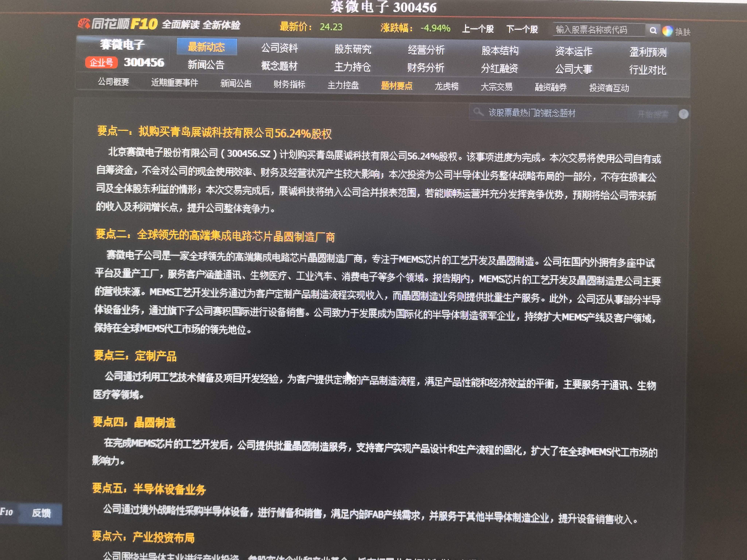
Task: Open 融资融券 sub-tab
Action: [550, 87]
